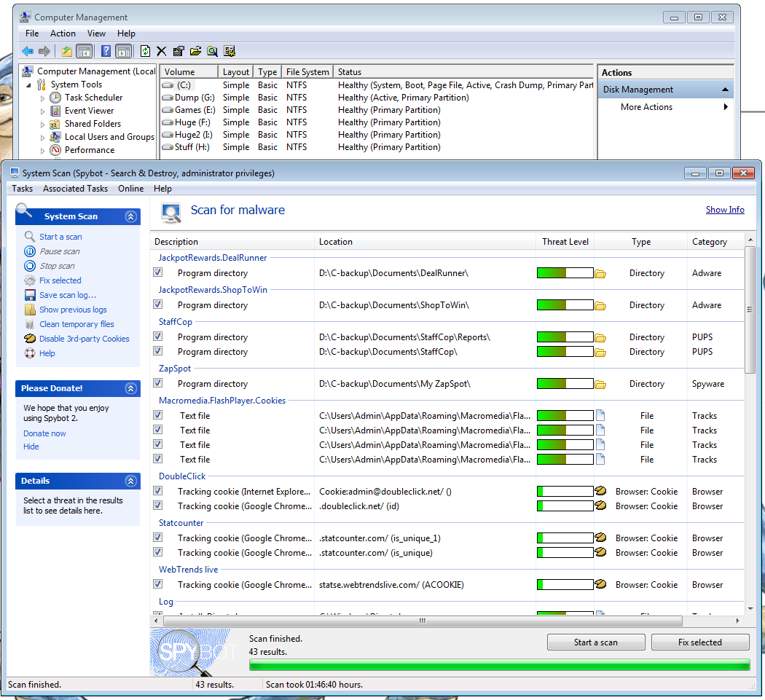This screenshot has width=765, height=700.
Task: Uncheck the DealRunner program directory checkbox
Action: pyautogui.click(x=157, y=272)
